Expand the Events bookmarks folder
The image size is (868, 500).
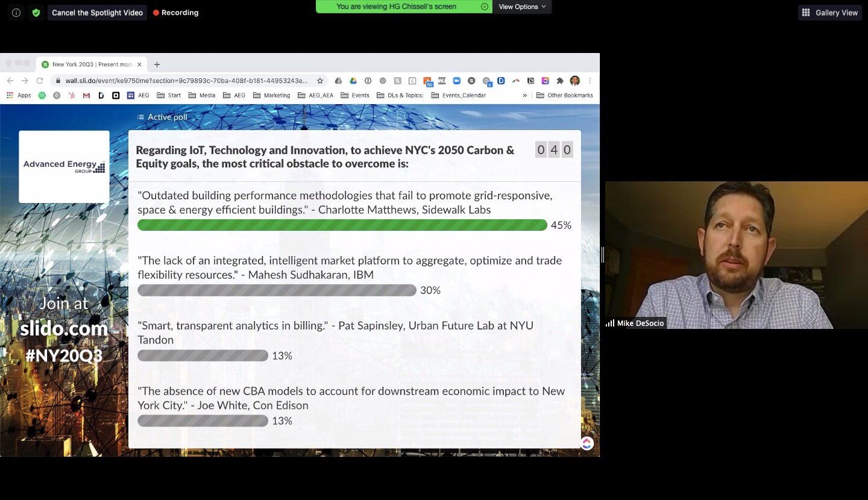355,95
